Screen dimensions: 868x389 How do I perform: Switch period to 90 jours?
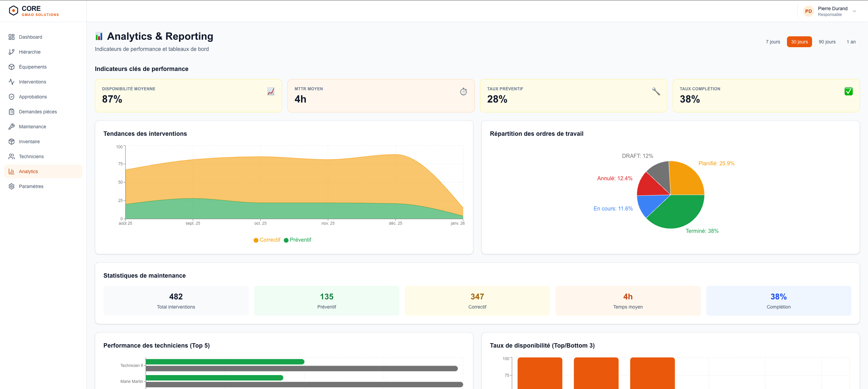827,42
